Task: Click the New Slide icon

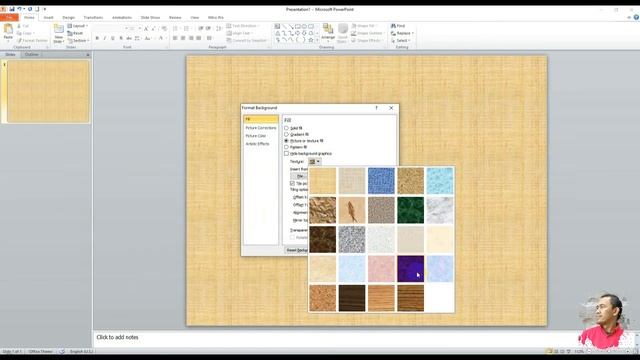Action: (x=59, y=29)
